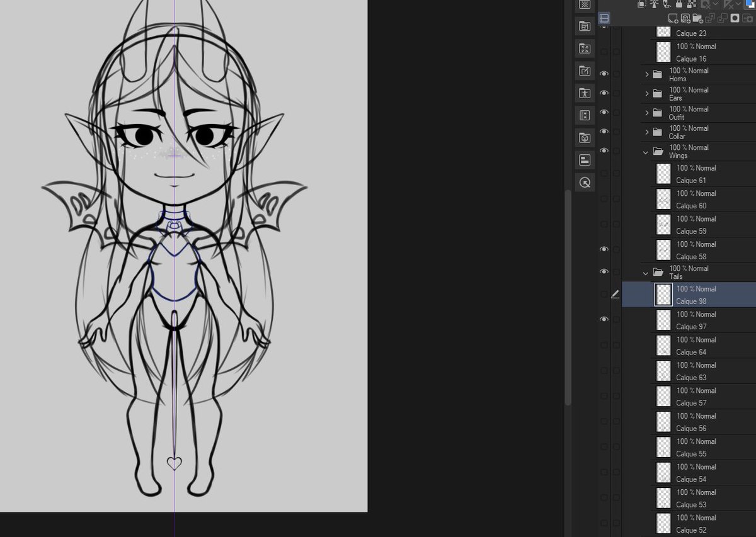Click the Clip to Layer Below icon
Image resolution: width=756 pixels, height=537 pixels.
click(641, 4)
